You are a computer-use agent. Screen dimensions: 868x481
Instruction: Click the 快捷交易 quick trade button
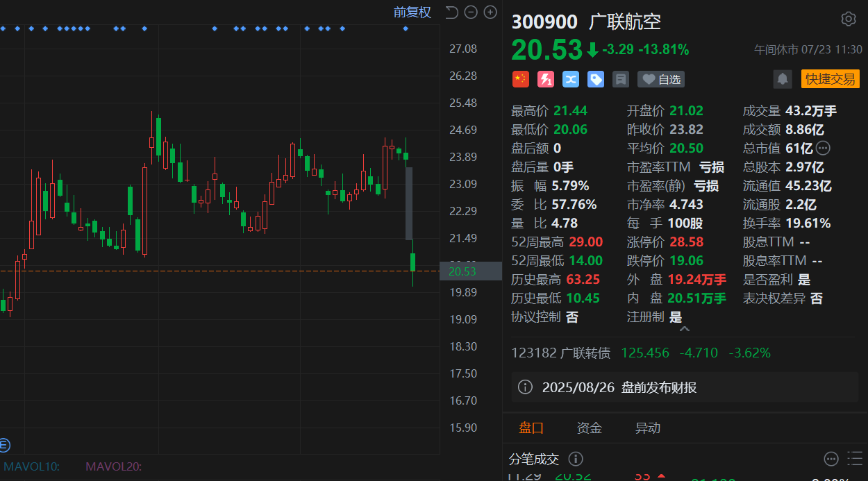pyautogui.click(x=830, y=79)
